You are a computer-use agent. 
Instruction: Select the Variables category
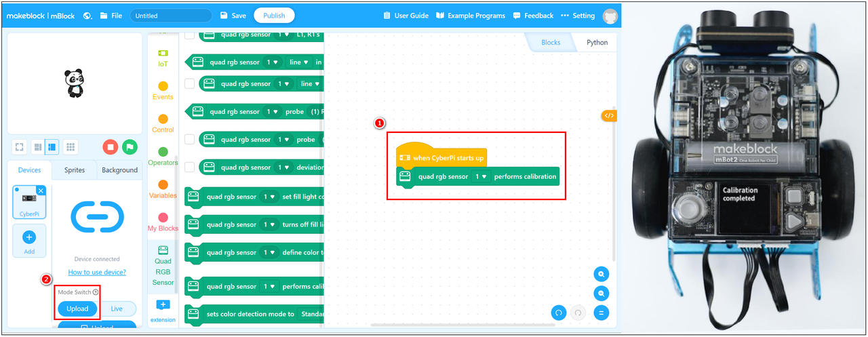pyautogui.click(x=163, y=189)
